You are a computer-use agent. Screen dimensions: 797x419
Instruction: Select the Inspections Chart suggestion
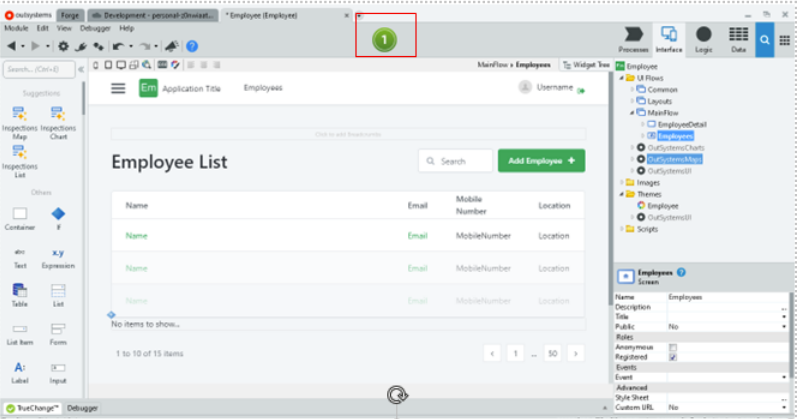point(58,123)
